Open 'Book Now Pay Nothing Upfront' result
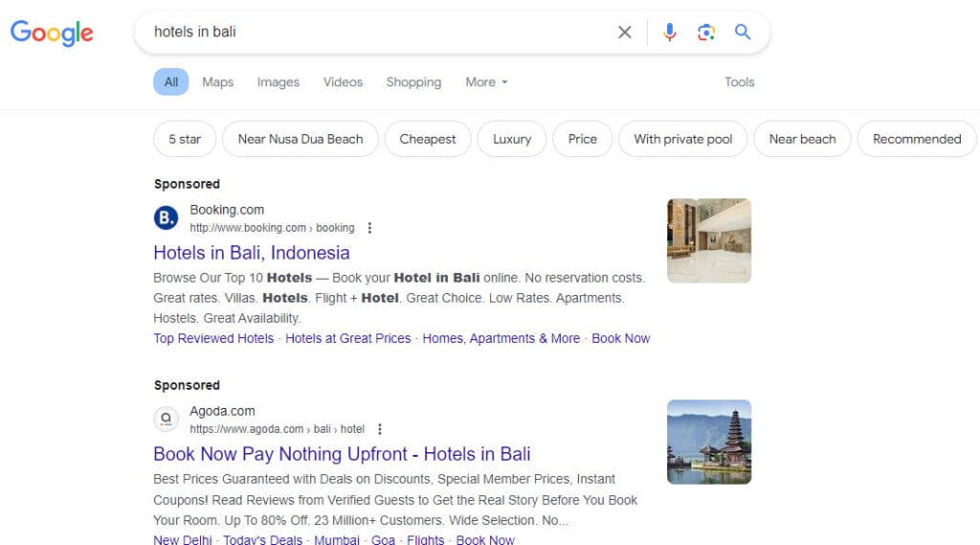Screen dimensions: 980x545 342,454
